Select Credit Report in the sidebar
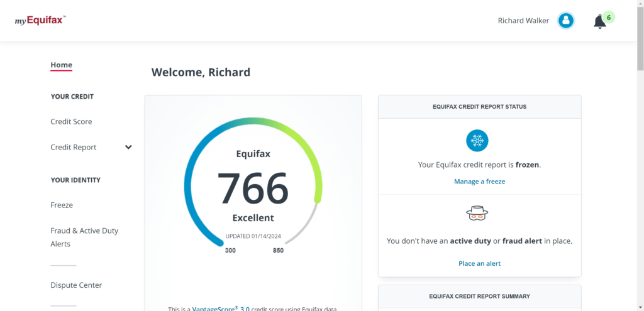Viewport: 644px width, 311px height. [x=74, y=147]
